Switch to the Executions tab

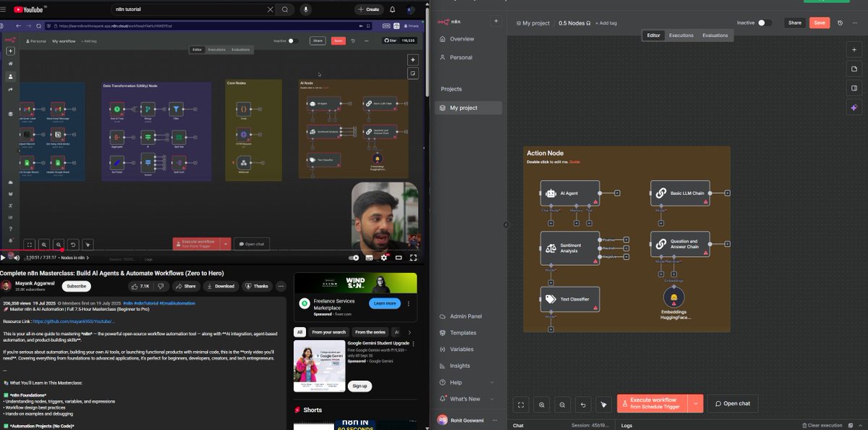[681, 35]
